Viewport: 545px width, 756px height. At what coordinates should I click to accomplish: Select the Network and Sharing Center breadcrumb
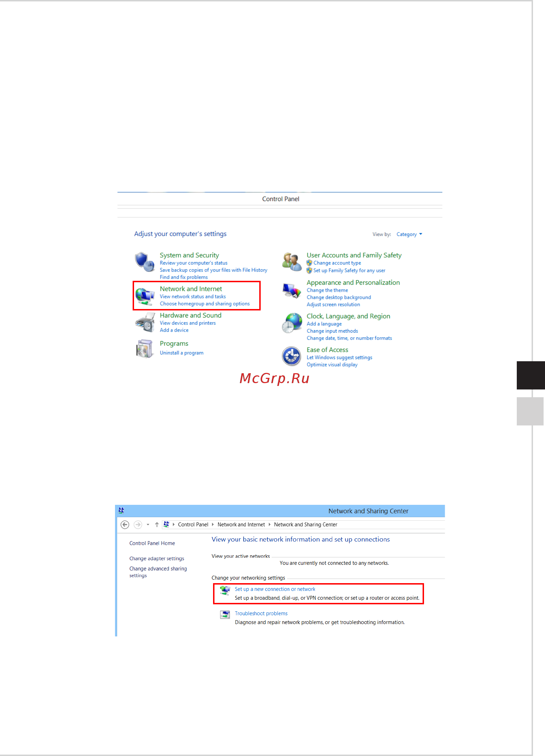305,525
